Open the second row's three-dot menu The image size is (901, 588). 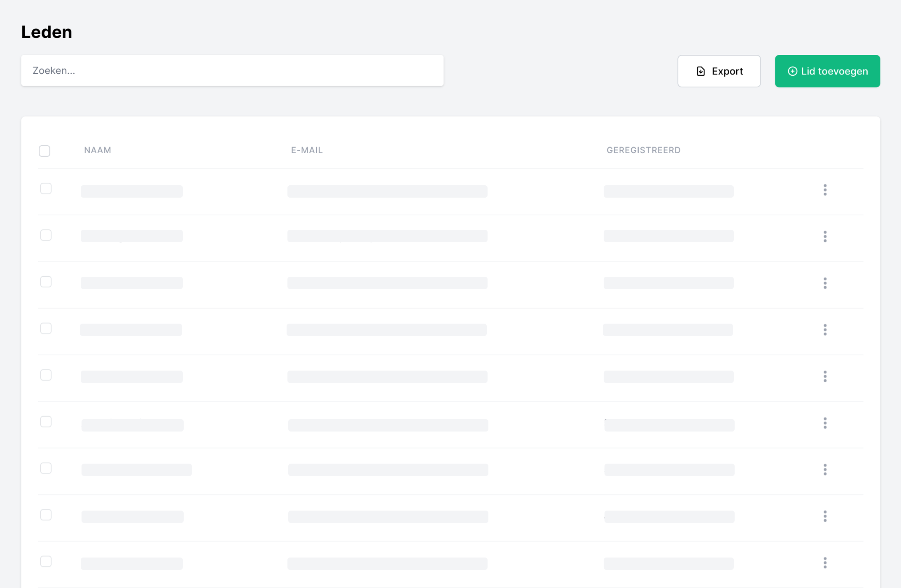(825, 236)
